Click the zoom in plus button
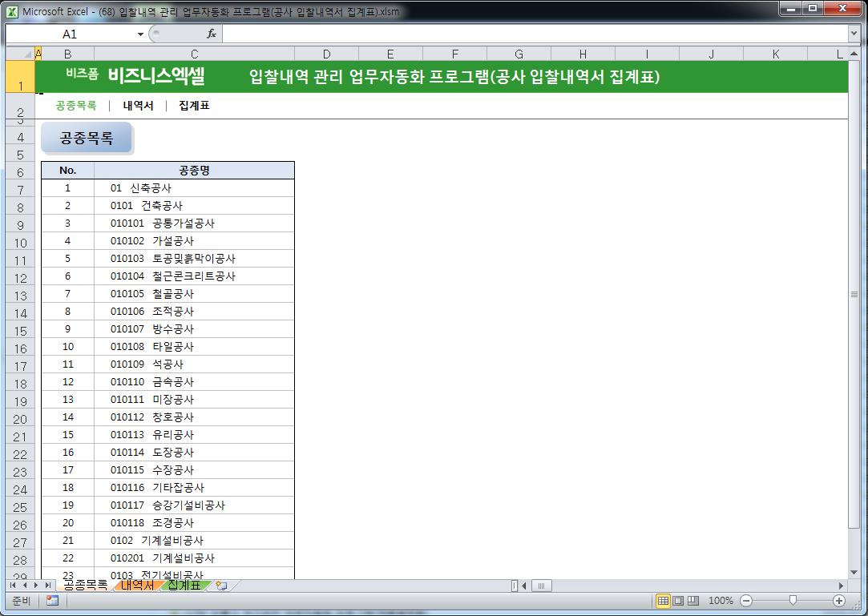868x616 pixels. click(x=838, y=601)
